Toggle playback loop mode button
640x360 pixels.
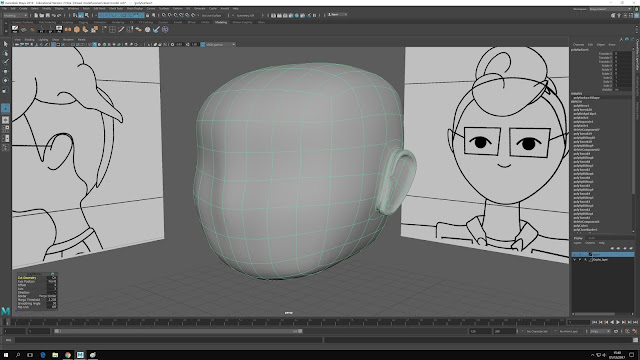click(616, 331)
